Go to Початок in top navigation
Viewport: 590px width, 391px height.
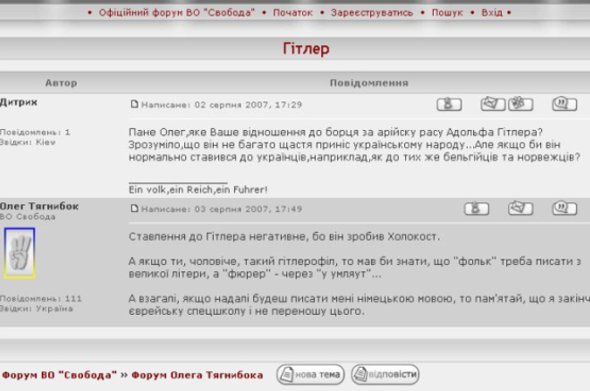tap(293, 13)
